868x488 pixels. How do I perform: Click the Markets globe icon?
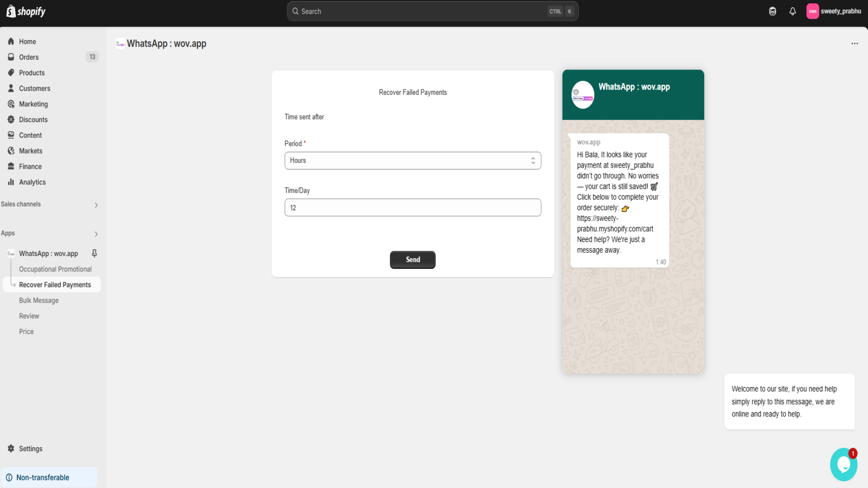tap(11, 151)
